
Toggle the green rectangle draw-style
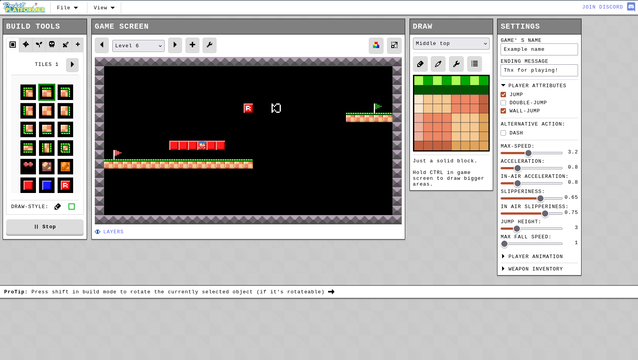[x=72, y=207]
